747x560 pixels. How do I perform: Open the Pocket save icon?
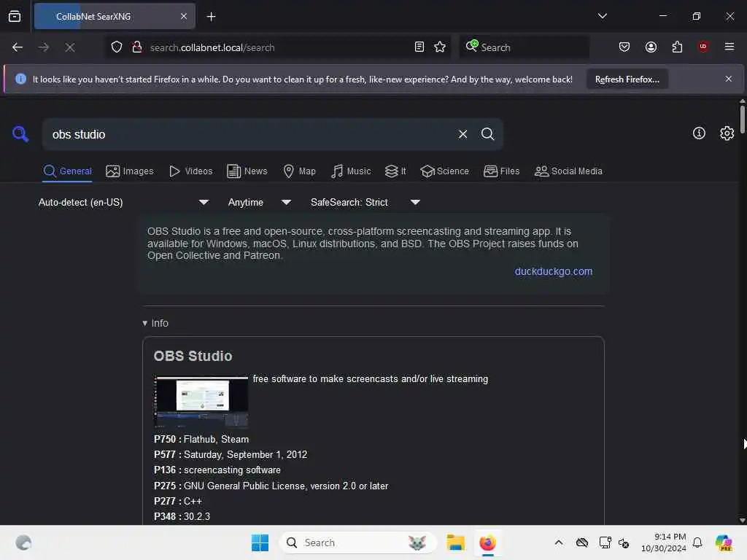pyautogui.click(x=624, y=47)
